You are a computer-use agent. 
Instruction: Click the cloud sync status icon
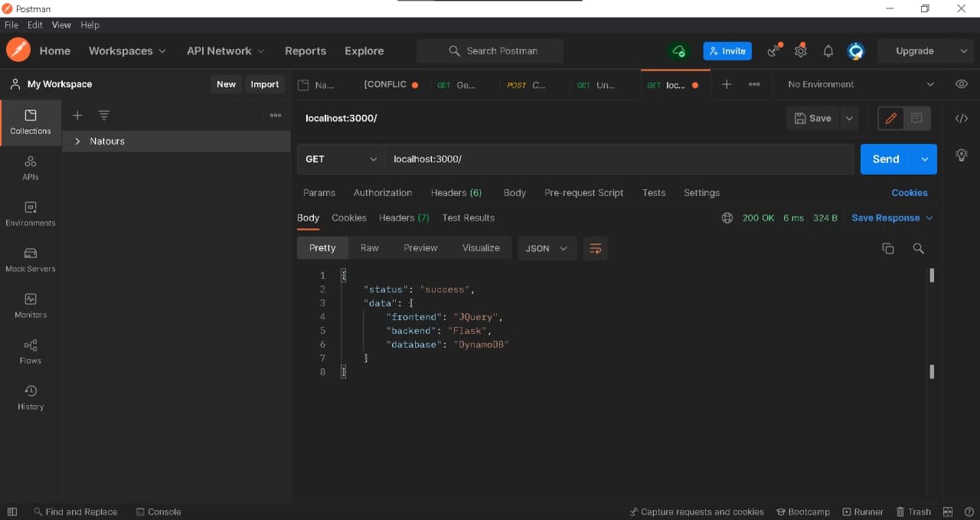click(679, 51)
